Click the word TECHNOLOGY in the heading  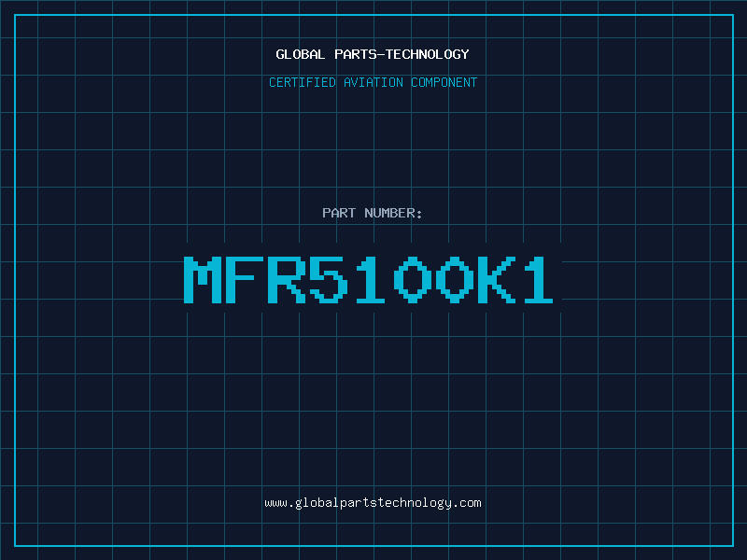coord(430,54)
